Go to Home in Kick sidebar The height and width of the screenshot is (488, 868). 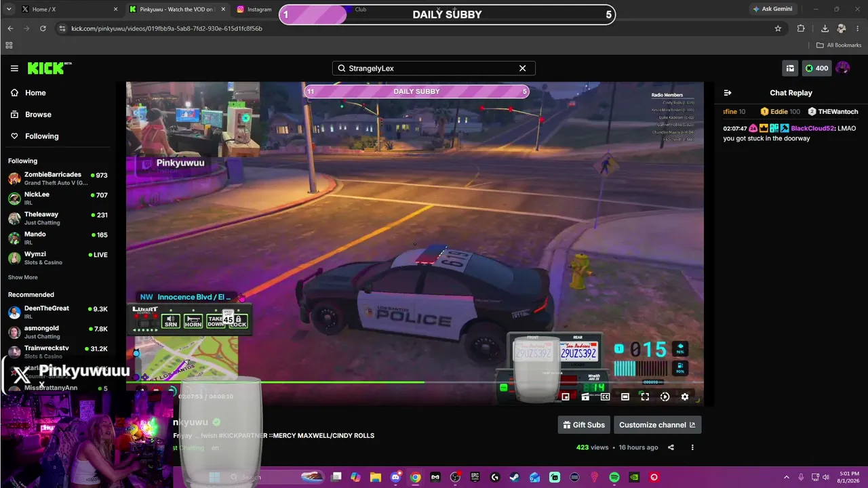(35, 93)
